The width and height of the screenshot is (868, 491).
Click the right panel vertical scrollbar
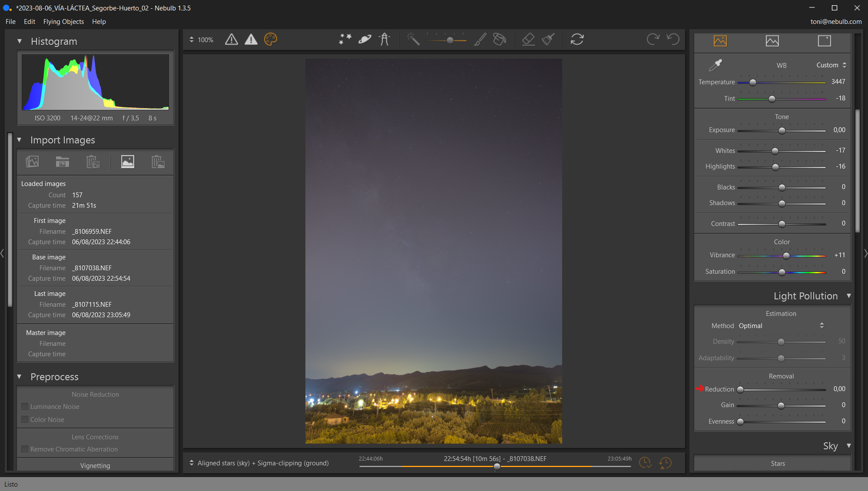(858, 171)
